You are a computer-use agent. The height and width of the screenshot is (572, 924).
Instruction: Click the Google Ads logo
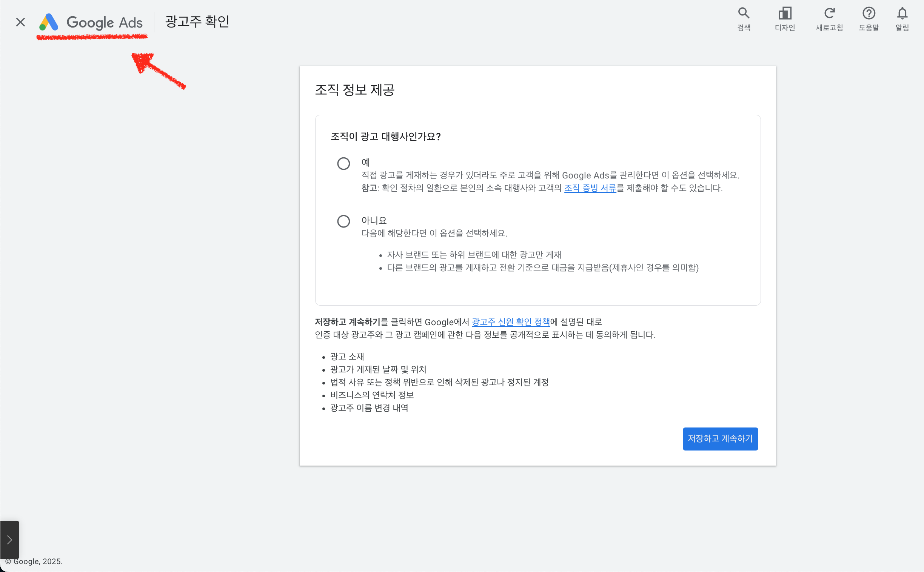(91, 22)
